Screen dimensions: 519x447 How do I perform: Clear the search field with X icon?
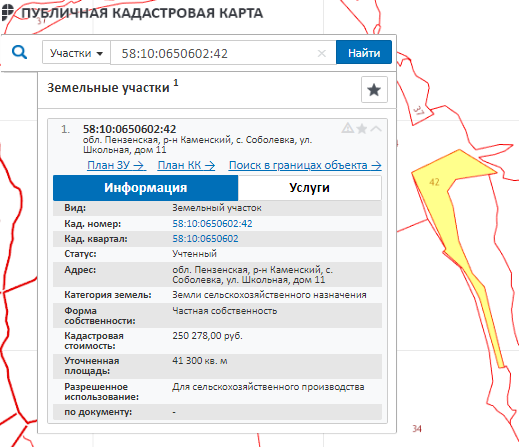click(322, 53)
